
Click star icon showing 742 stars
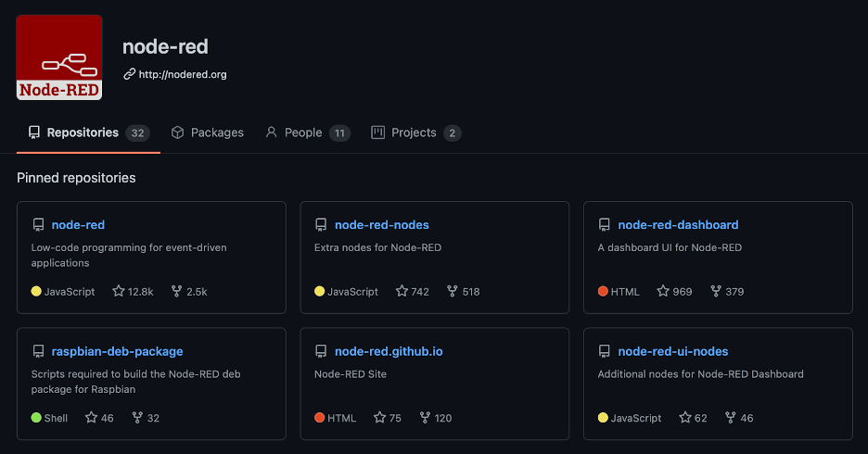[x=402, y=291]
